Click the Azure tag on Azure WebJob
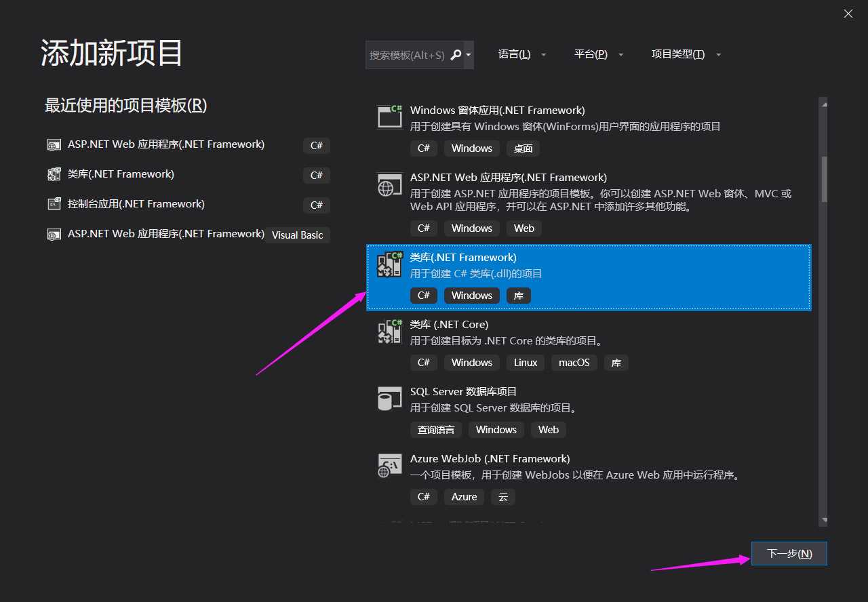The width and height of the screenshot is (868, 602). click(465, 497)
